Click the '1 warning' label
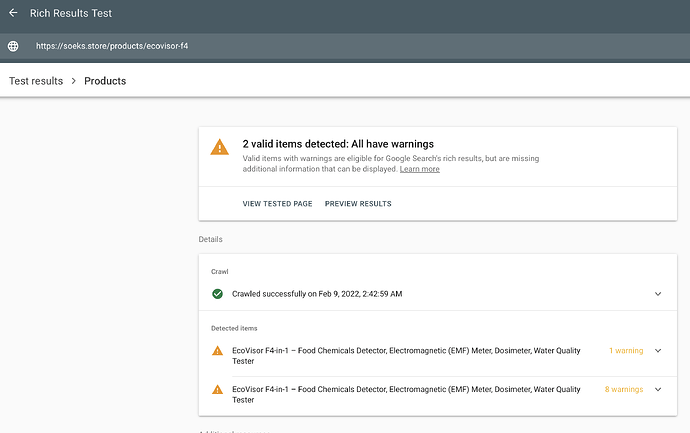This screenshot has width=690, height=433. click(625, 351)
